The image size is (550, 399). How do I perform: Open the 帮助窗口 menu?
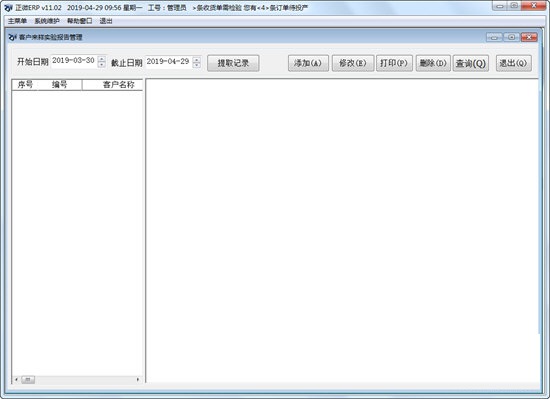point(80,21)
